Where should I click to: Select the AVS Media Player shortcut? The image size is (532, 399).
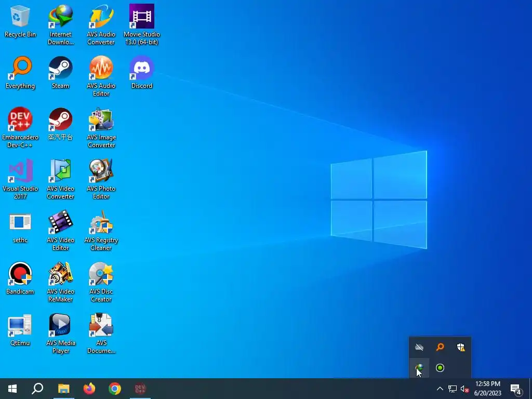[60, 334]
